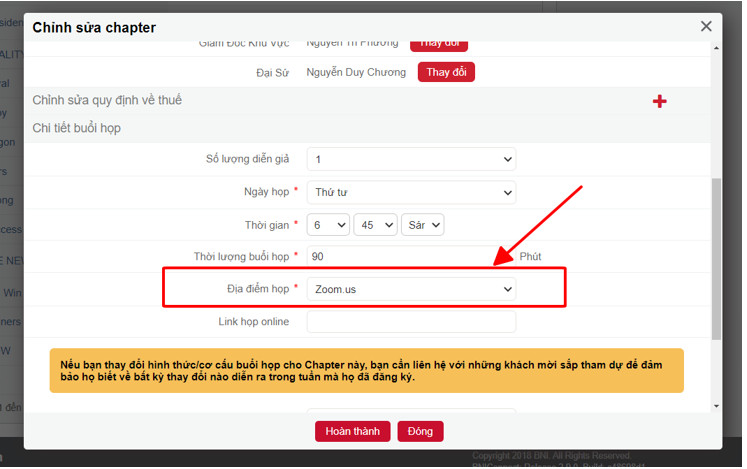Open the Ngày họp dropdown showing Thứ tư
Viewport: 747px width, 469px height.
click(411, 193)
